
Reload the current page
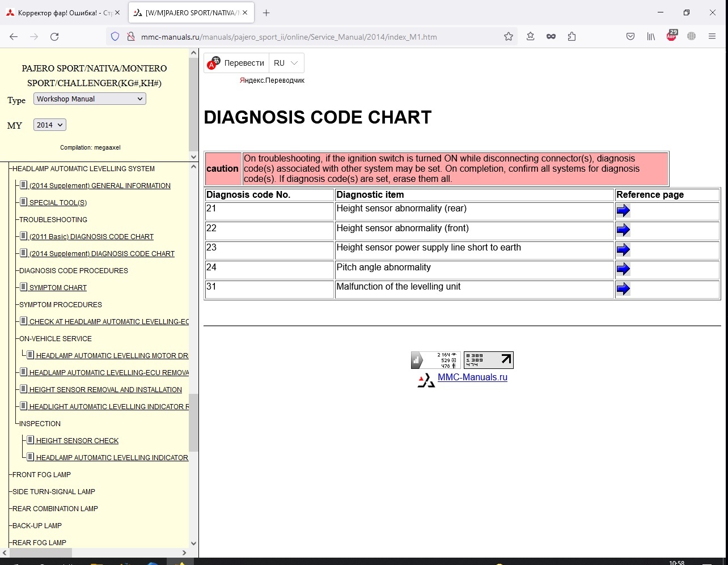click(54, 37)
